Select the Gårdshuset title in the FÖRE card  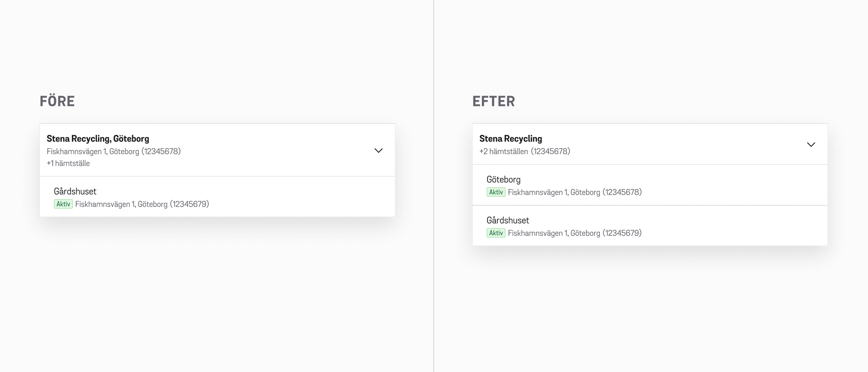point(75,191)
